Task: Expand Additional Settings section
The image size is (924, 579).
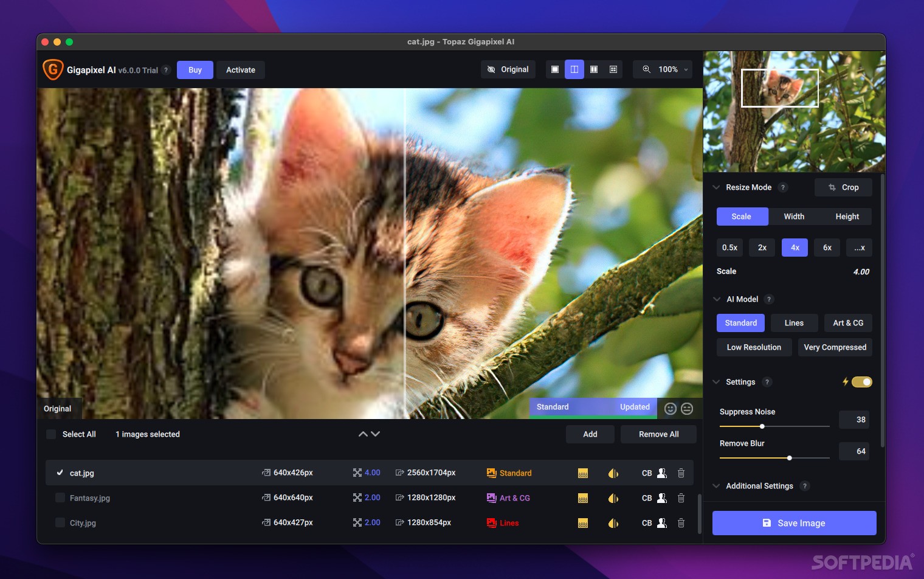Action: (716, 485)
